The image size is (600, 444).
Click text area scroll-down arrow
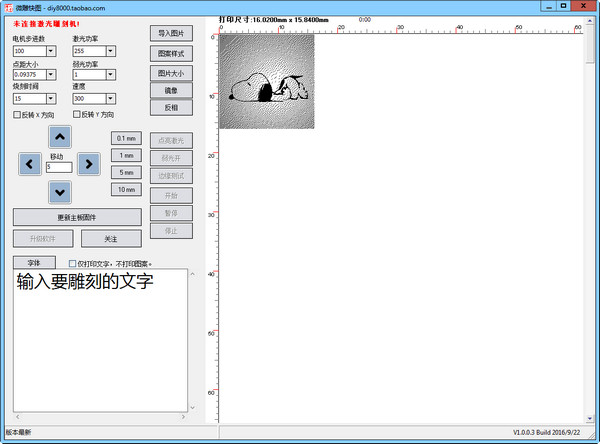click(192, 408)
